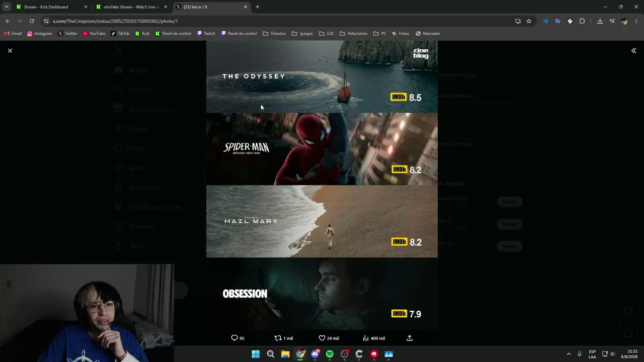Click the Spider-Man Brand New Day image
Viewport: 644px width, 362px height.
click(x=322, y=149)
